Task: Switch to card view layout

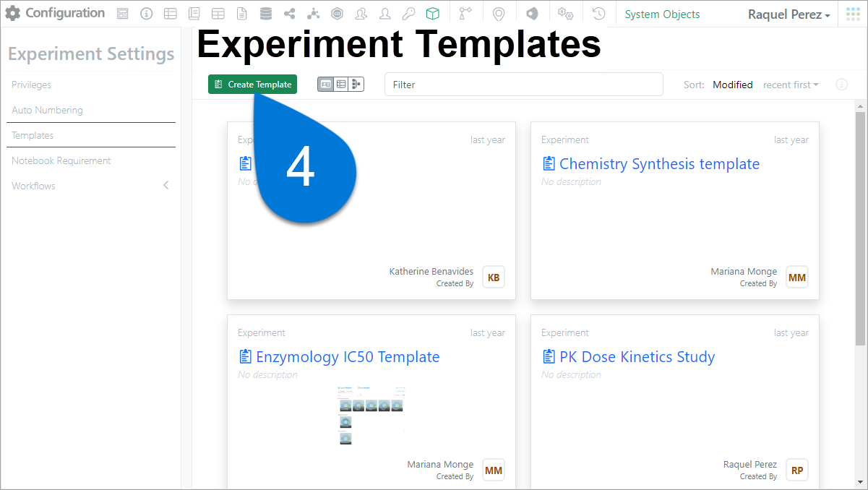Action: (326, 85)
